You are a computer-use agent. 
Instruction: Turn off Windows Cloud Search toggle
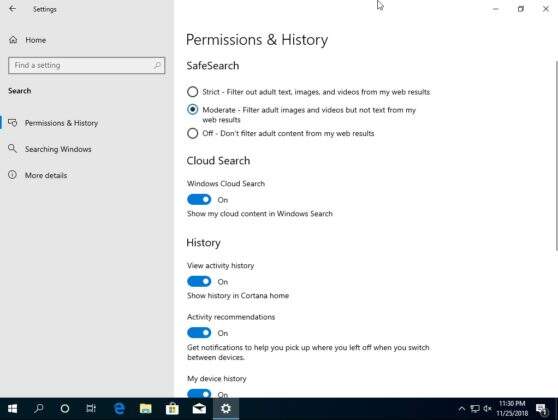tap(199, 200)
